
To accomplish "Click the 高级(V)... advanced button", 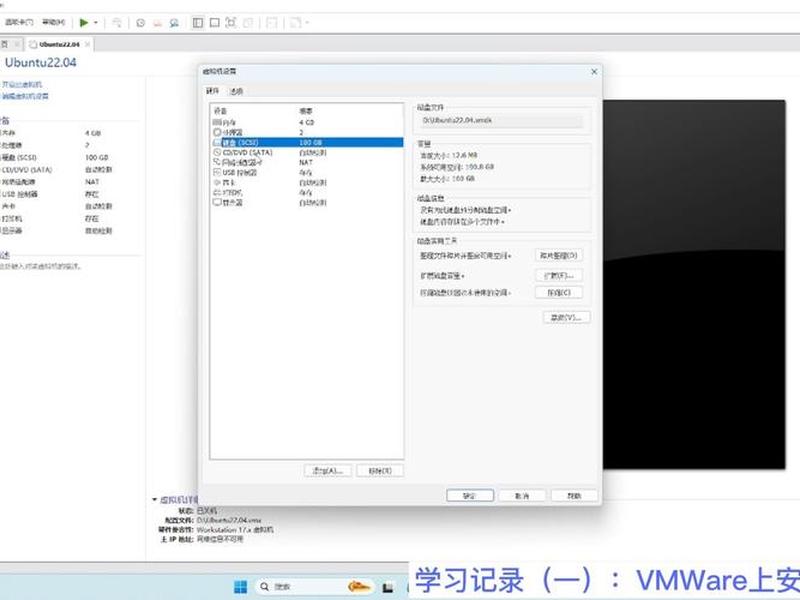I will 566,317.
